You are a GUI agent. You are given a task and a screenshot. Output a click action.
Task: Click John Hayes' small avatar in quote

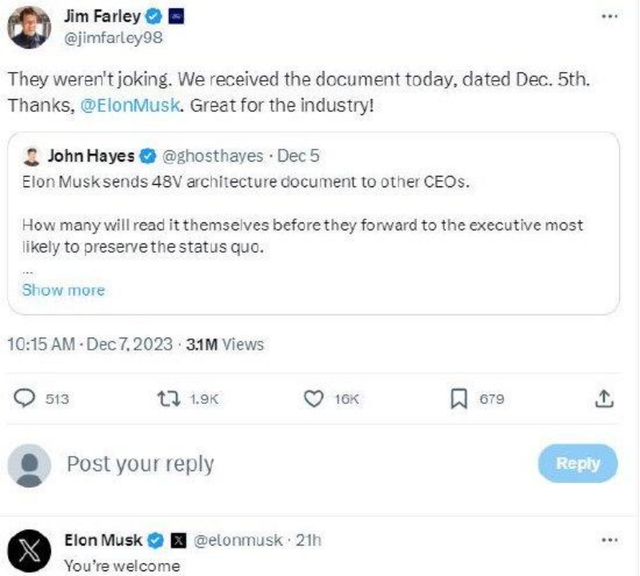click(30, 156)
